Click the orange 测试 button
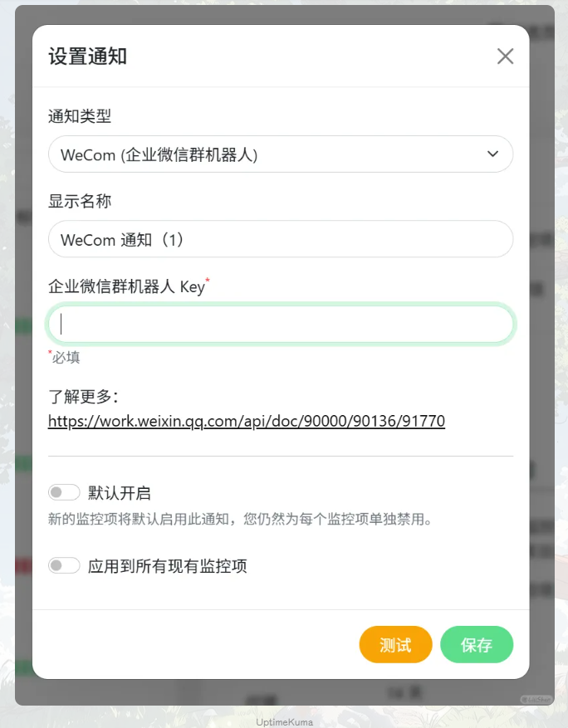Image resolution: width=568 pixels, height=728 pixels. tap(396, 644)
